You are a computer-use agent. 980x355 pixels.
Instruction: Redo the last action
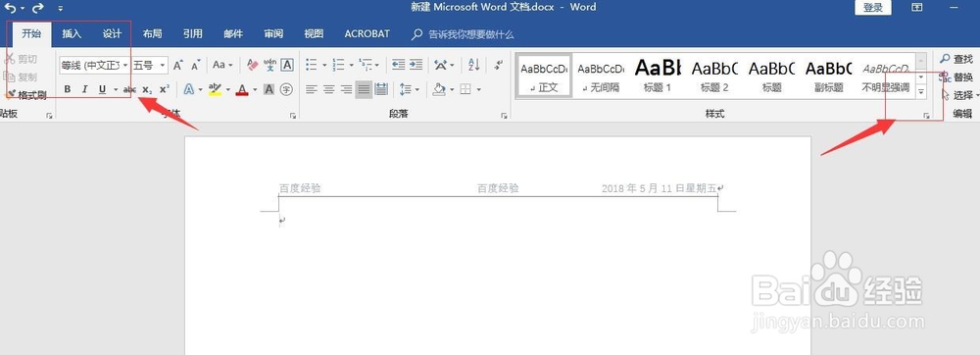[x=37, y=8]
